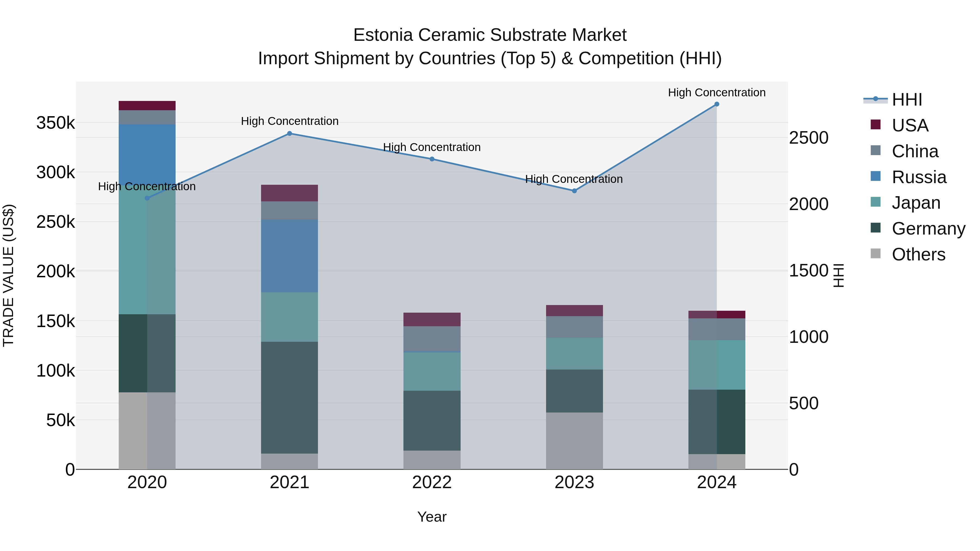This screenshot has width=980, height=551.
Task: Click the 2023 Japan bar segment
Action: [574, 354]
